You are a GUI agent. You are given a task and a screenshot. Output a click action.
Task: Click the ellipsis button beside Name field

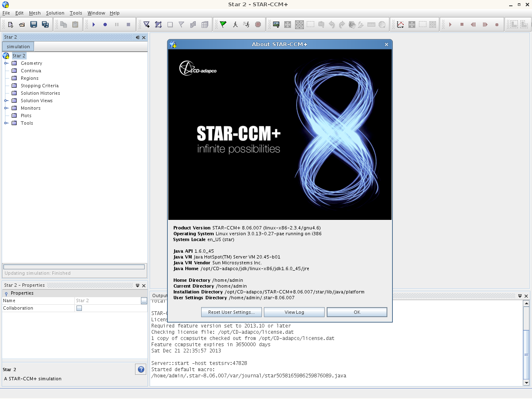point(144,300)
